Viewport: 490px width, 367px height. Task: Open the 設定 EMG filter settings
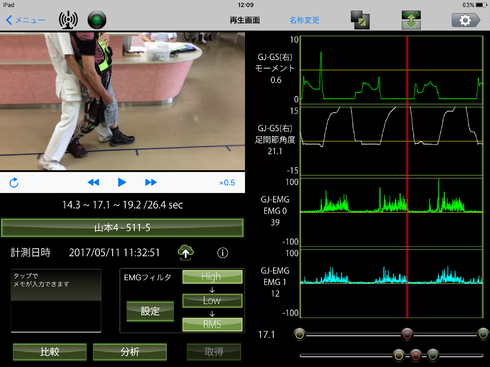(x=150, y=311)
